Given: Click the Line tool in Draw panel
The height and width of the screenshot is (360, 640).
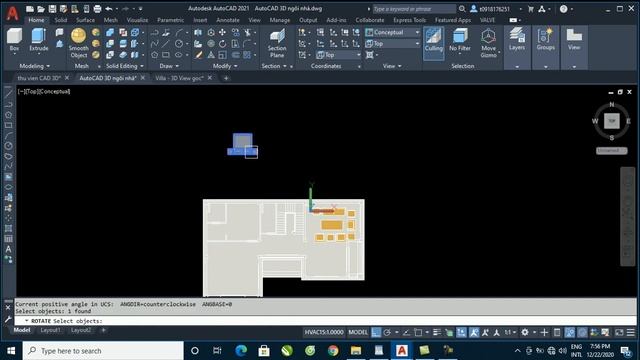Looking at the screenshot, I should 166,44.
